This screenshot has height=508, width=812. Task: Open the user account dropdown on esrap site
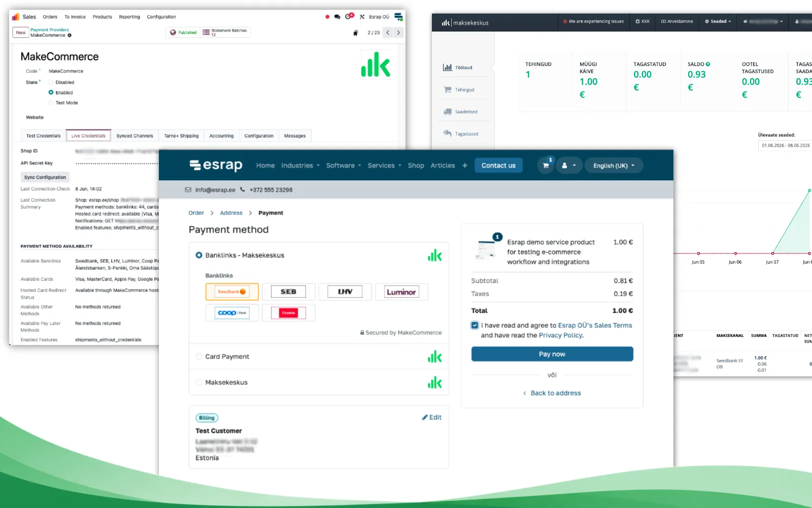pyautogui.click(x=568, y=166)
